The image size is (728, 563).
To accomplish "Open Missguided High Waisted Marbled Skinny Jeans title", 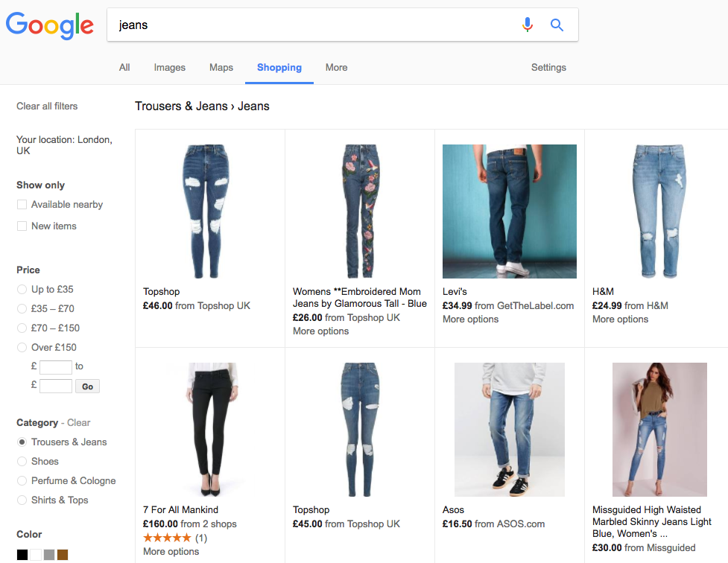I will (x=652, y=522).
